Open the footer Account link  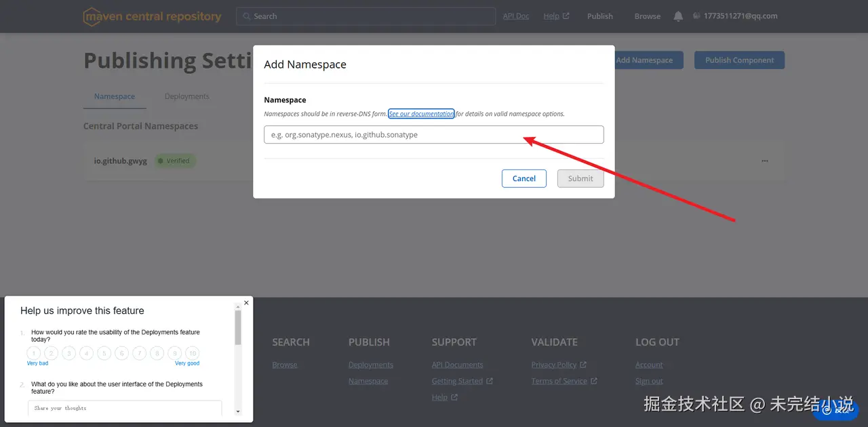[649, 365]
